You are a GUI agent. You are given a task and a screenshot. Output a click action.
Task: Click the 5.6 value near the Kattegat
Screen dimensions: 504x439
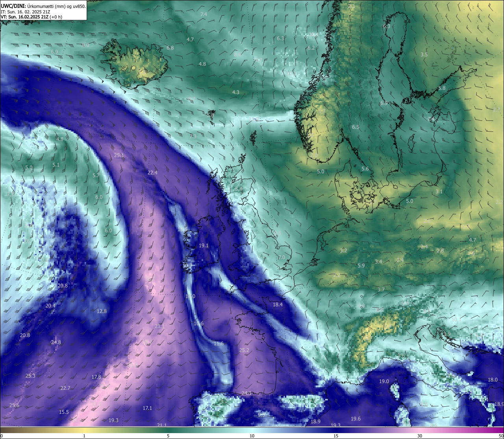365,169
